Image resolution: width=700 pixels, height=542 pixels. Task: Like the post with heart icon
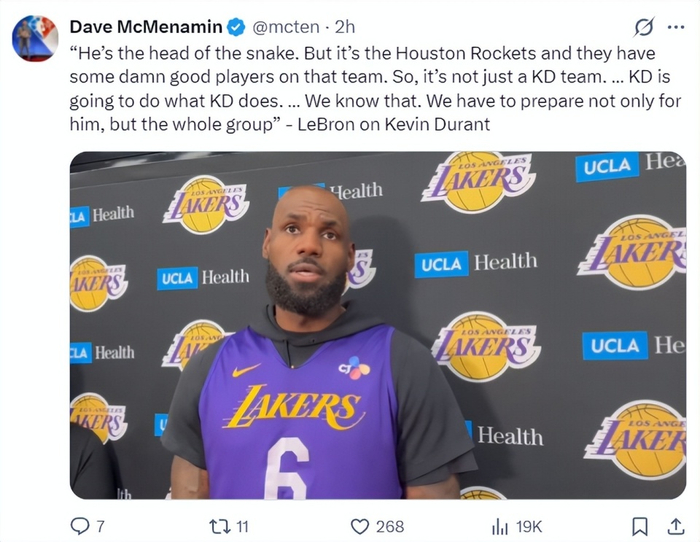[360, 525]
